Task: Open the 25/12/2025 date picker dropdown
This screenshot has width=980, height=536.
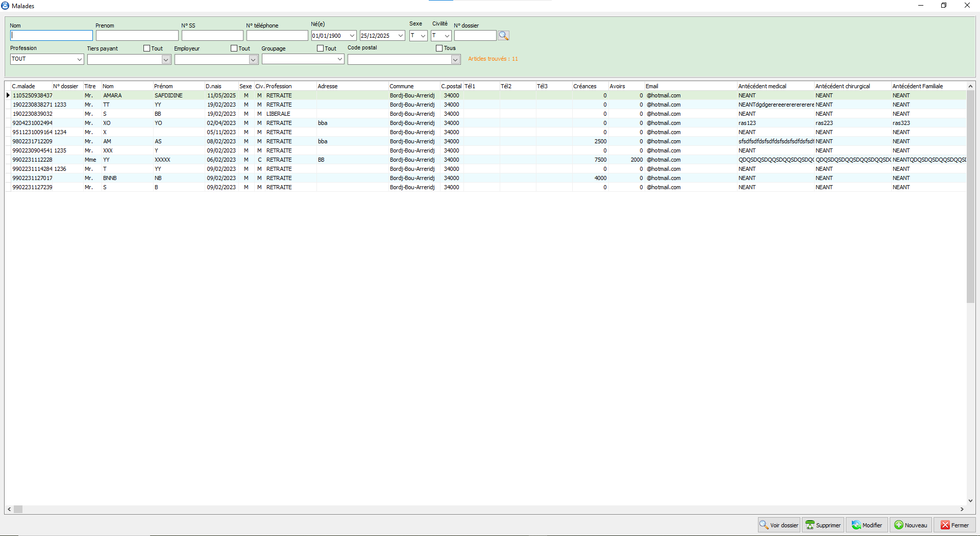Action: pos(401,36)
